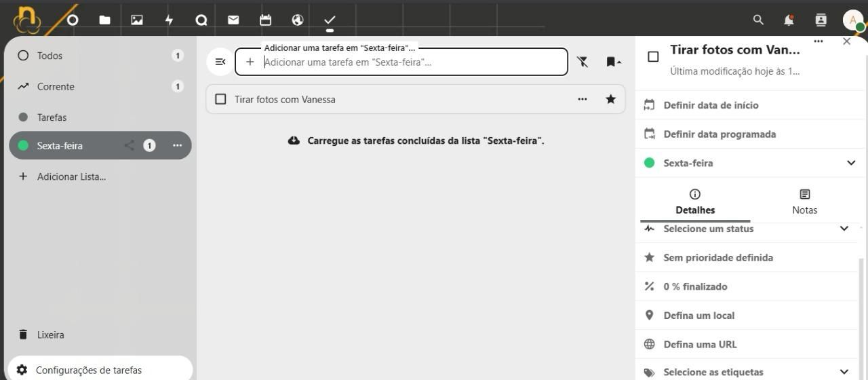Open the Dashboard circle icon
The image size is (868, 380).
pos(73,20)
